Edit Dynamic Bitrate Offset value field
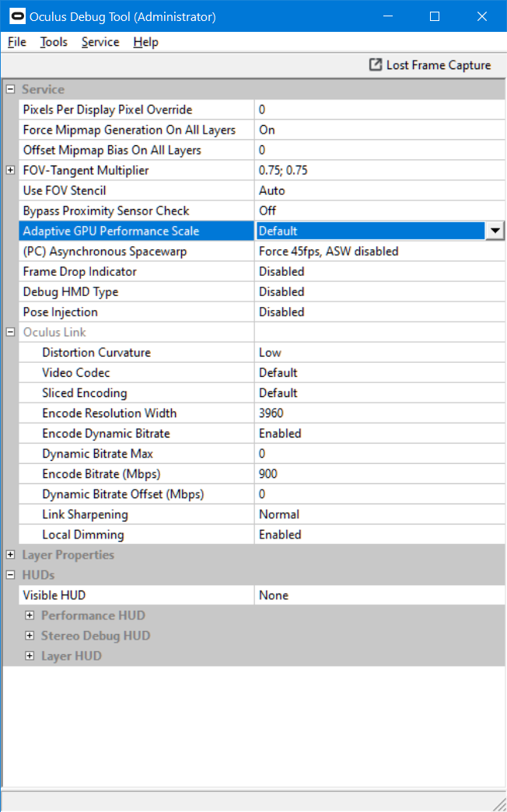The height and width of the screenshot is (812, 507). click(x=379, y=493)
